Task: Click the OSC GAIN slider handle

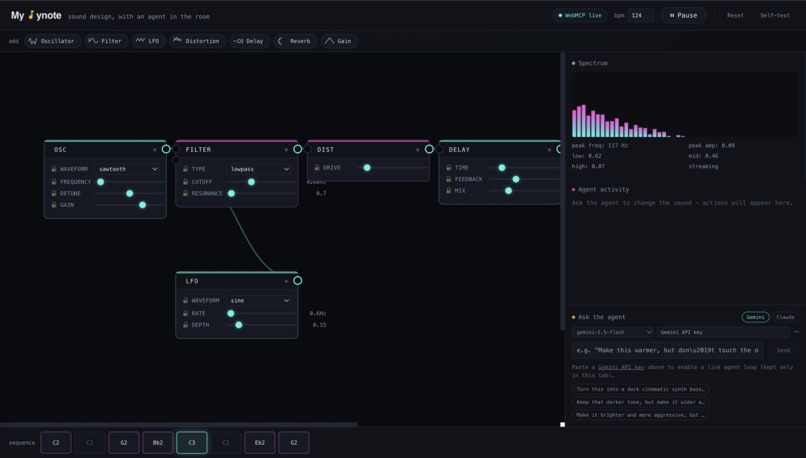Action: pos(142,205)
